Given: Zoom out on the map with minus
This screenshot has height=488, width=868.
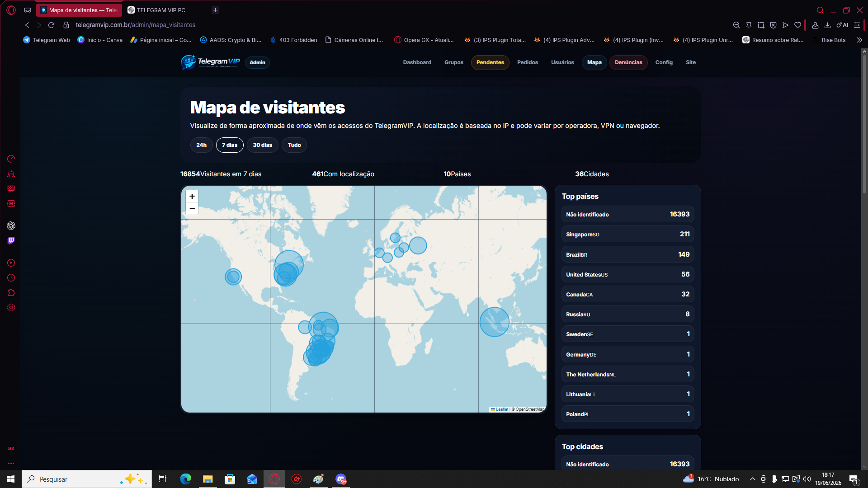Looking at the screenshot, I should coord(192,209).
